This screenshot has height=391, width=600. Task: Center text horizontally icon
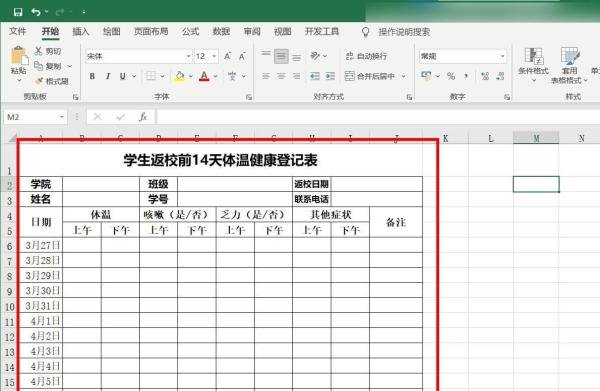tap(281, 76)
